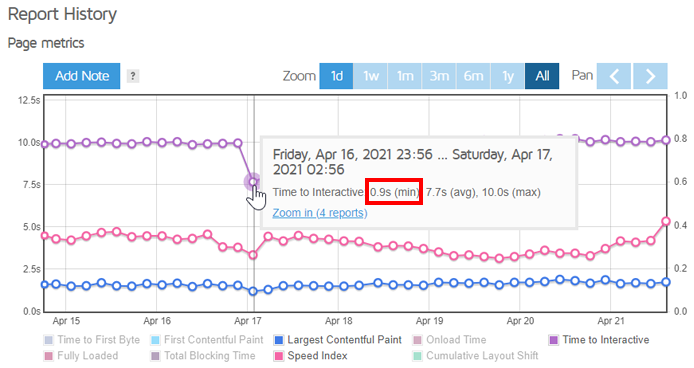Set zoom range to 1w
This screenshot has height=368, width=694.
pyautogui.click(x=371, y=76)
